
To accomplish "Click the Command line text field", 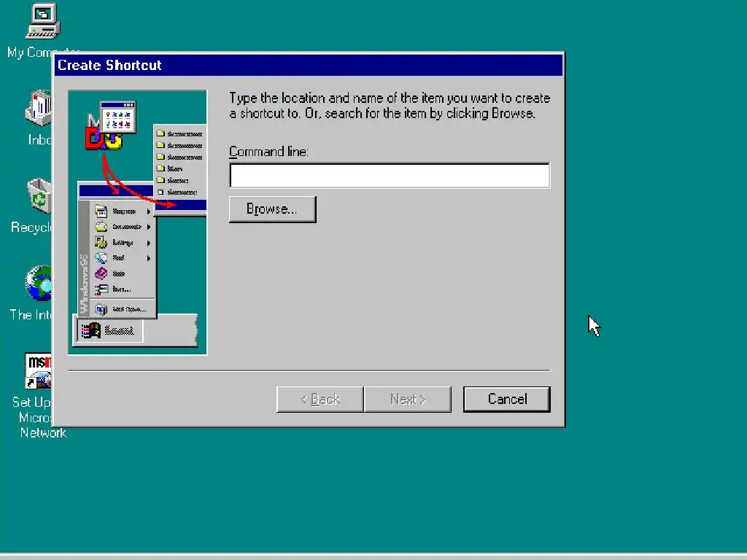I will tap(390, 176).
